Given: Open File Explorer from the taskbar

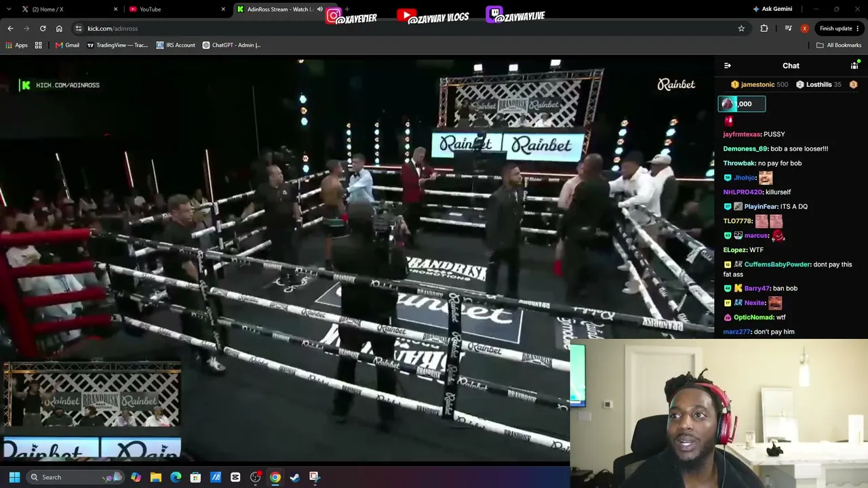Looking at the screenshot, I should tap(155, 477).
